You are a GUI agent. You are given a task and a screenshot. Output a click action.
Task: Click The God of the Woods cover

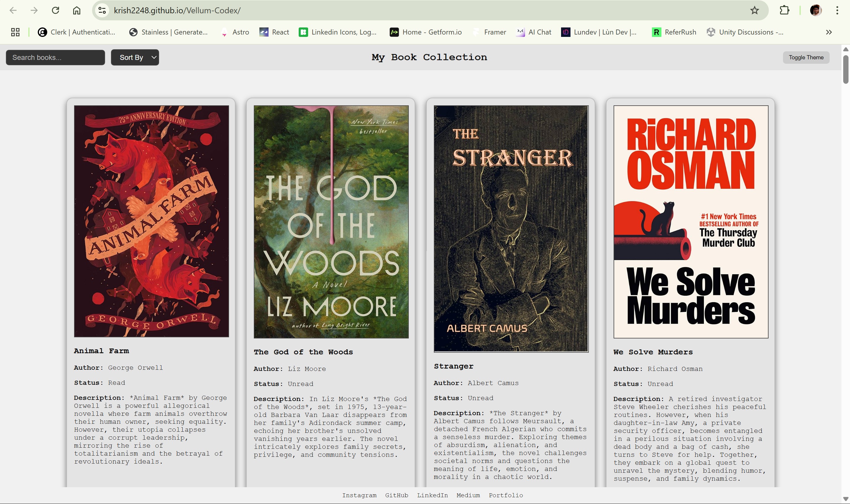(331, 222)
